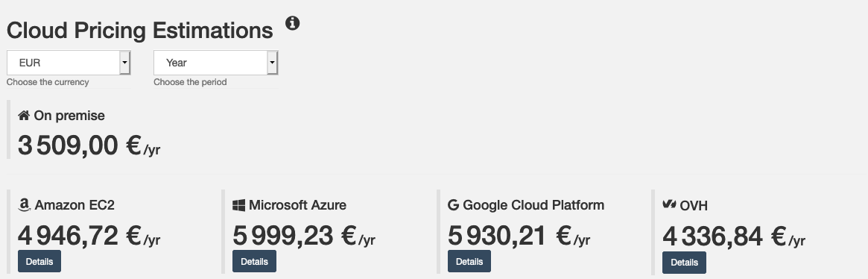This screenshot has width=868, height=279.
Task: Open Details for Amazon EC2
Action: pos(39,261)
